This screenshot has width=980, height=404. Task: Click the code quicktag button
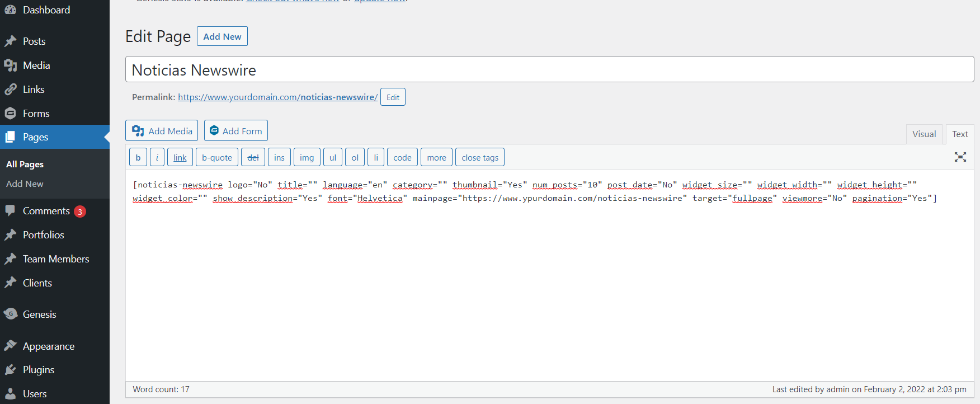point(402,158)
